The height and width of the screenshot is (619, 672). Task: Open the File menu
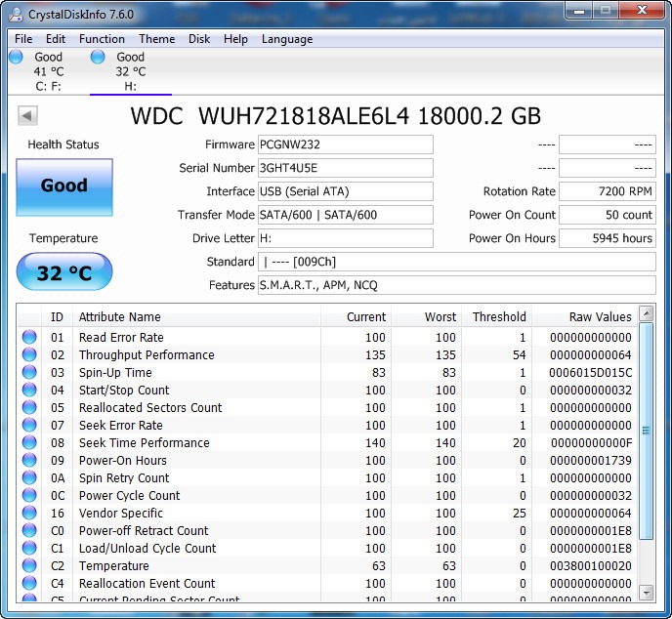click(23, 39)
